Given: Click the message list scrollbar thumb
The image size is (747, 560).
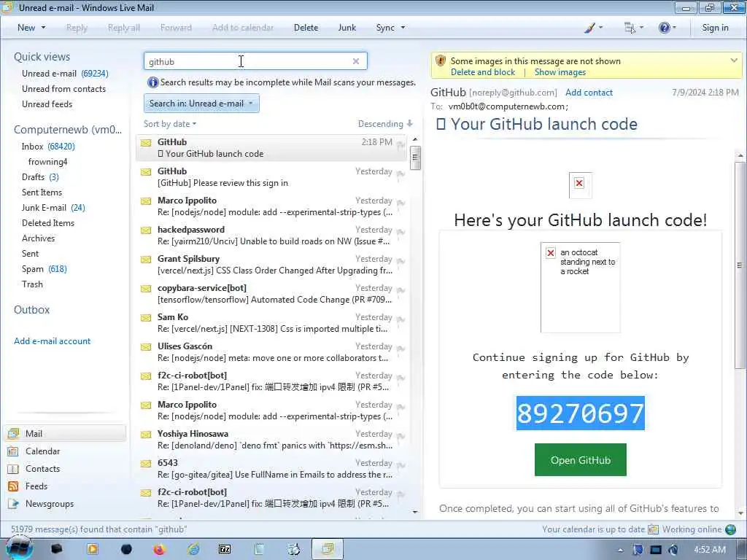Looking at the screenshot, I should coord(415,157).
